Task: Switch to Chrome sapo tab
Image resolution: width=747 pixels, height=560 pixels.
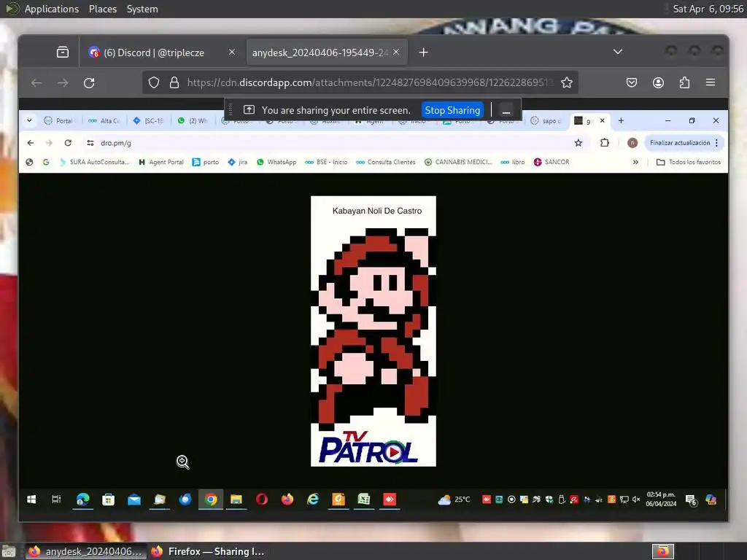Action: 546,121
